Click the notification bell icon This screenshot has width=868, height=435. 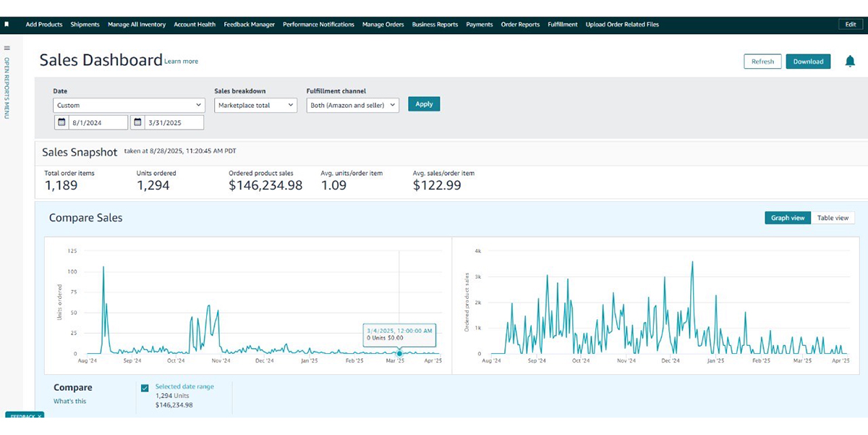848,62
